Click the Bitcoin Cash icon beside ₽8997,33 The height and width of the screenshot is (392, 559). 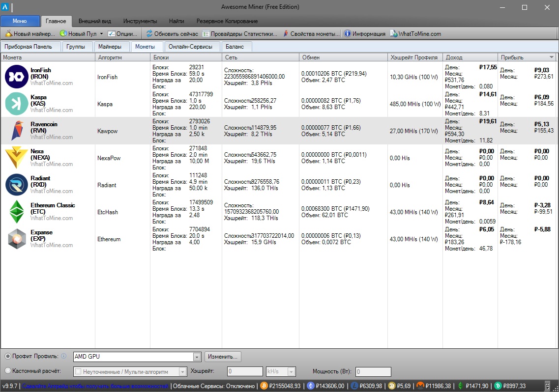(x=498, y=386)
